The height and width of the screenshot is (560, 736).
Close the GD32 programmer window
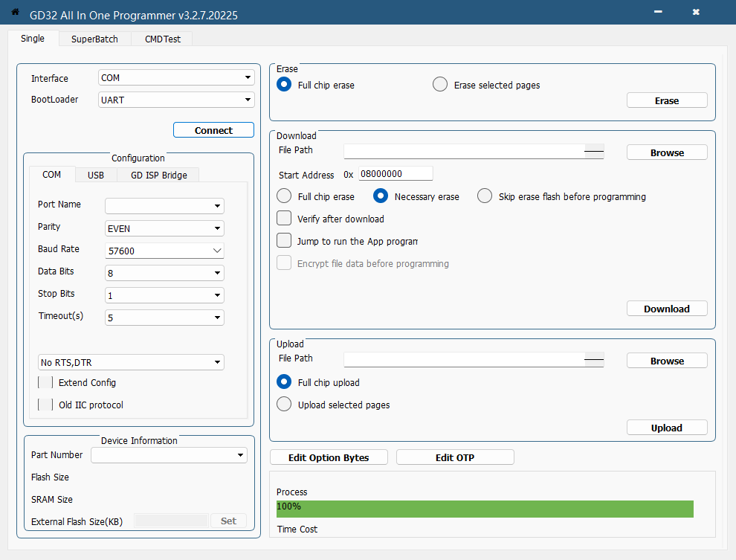point(696,12)
